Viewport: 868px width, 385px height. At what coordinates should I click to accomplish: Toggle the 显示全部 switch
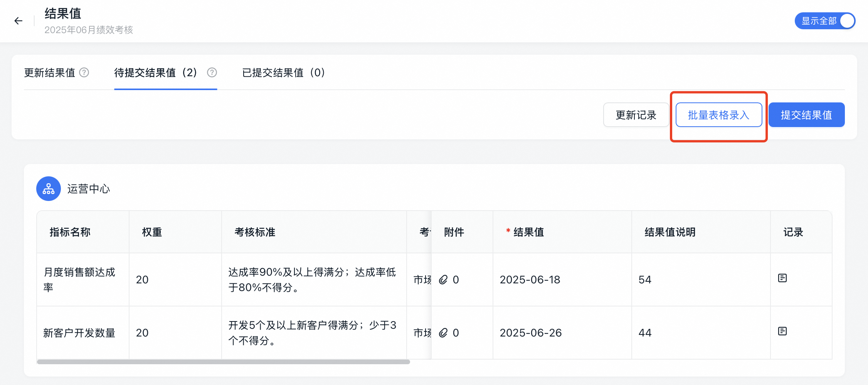point(825,21)
